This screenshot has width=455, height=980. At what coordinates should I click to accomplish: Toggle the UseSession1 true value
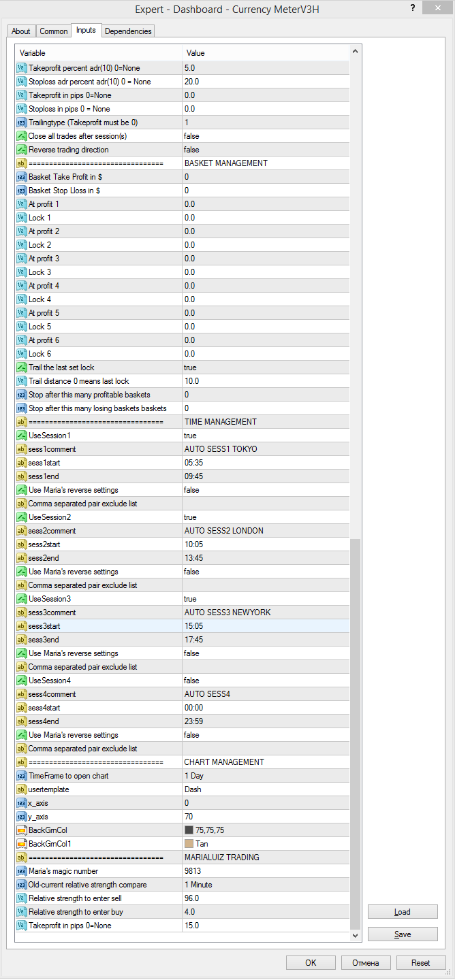pyautogui.click(x=265, y=436)
